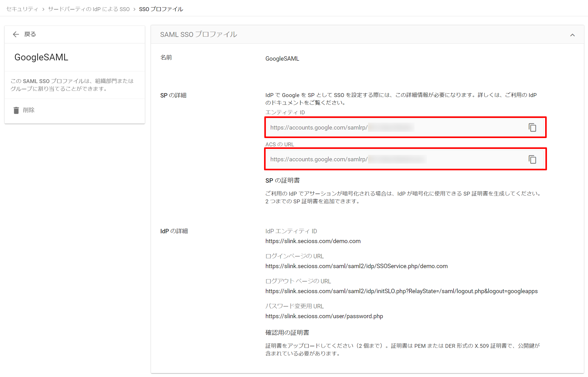Click the 戻る back label
The image size is (588, 377).
pyautogui.click(x=30, y=34)
